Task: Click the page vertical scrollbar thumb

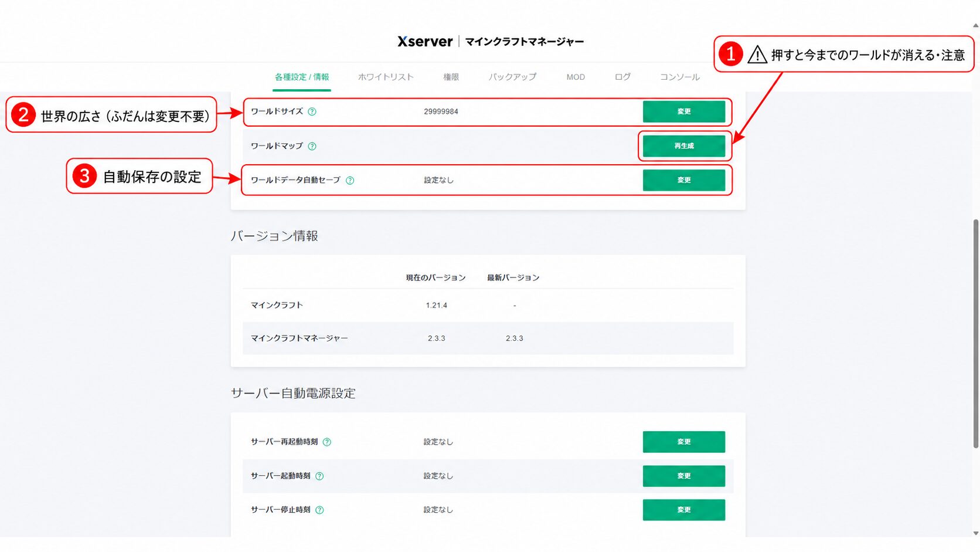Action: [976, 334]
